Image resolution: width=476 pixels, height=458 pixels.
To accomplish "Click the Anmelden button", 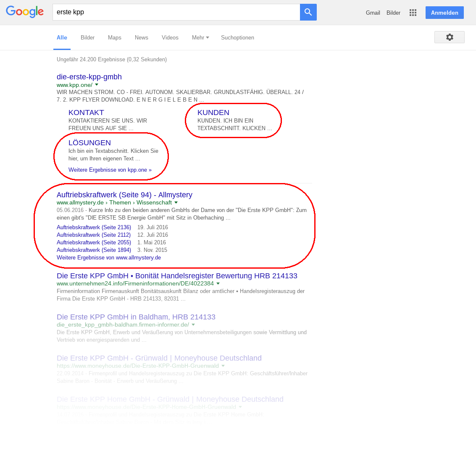I will 444,13.
